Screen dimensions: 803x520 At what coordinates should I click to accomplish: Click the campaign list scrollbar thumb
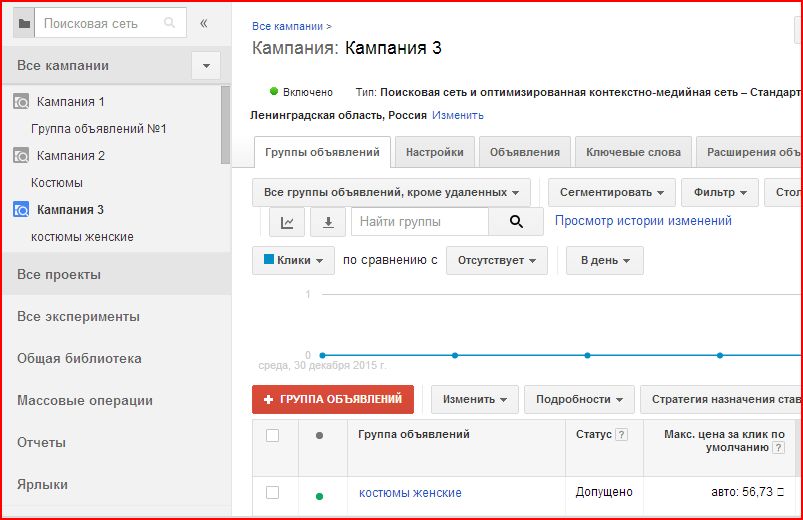tap(225, 125)
